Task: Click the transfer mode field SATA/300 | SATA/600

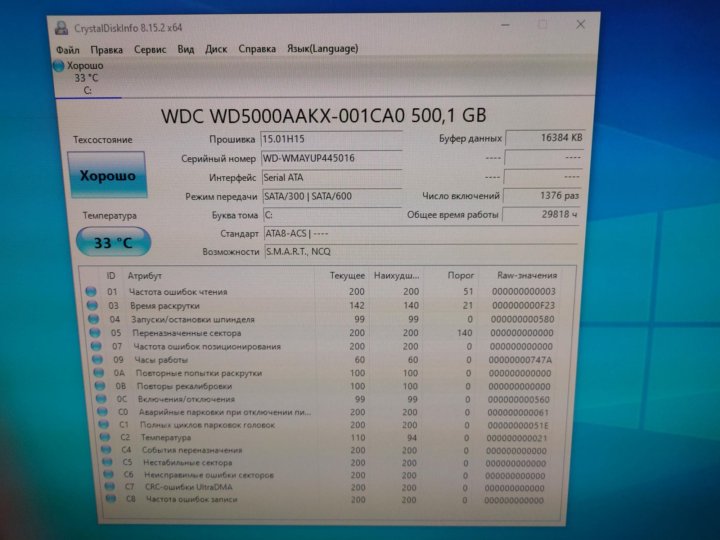Action: pyautogui.click(x=332, y=197)
